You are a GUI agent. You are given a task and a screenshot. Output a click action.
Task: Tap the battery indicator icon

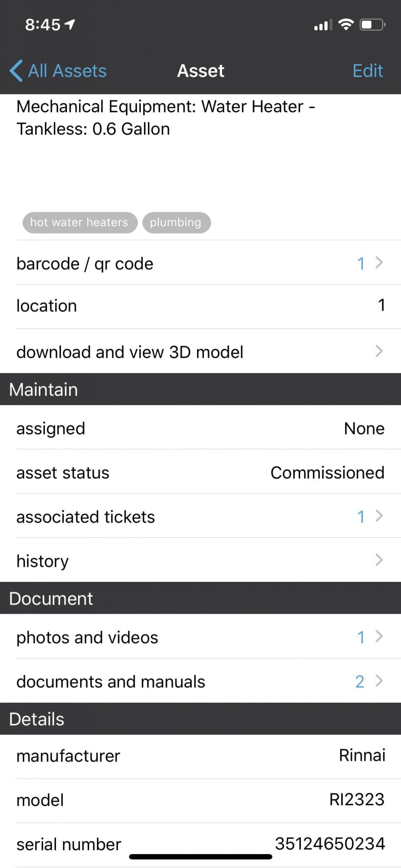(x=372, y=25)
